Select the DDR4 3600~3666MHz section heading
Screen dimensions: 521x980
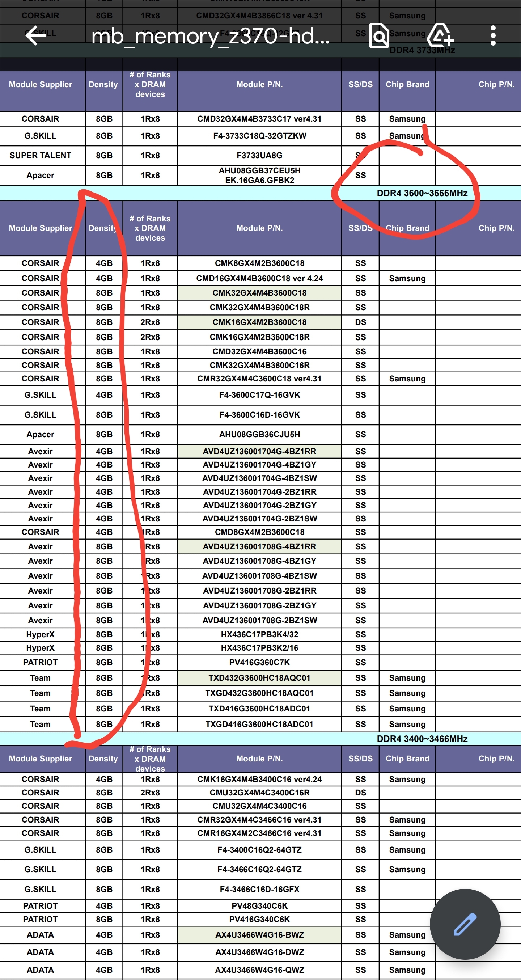coord(422,193)
